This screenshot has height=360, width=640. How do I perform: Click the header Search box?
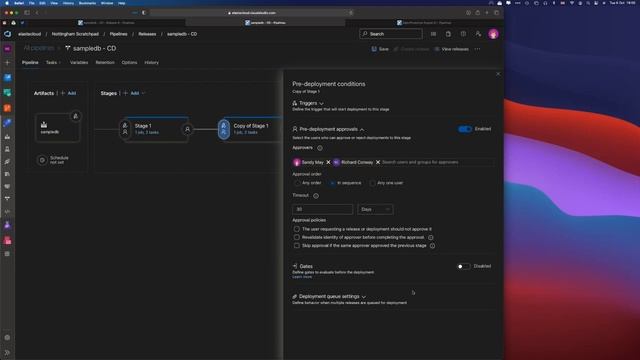point(391,34)
